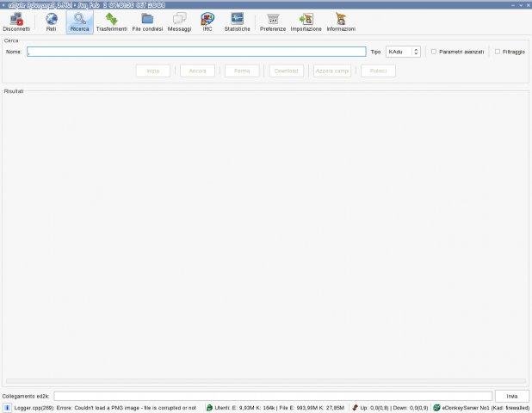This screenshot has height=413, width=532.
Task: Click the Download button
Action: 287,71
